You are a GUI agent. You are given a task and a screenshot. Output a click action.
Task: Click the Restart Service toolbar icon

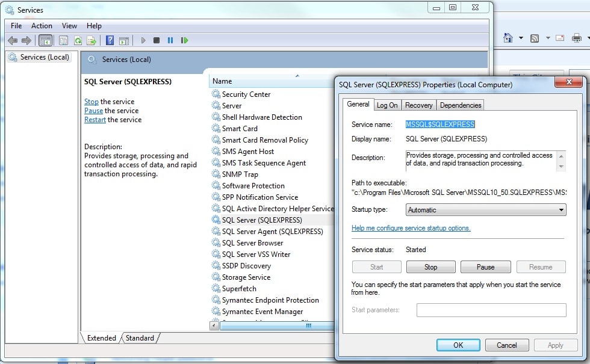[184, 40]
